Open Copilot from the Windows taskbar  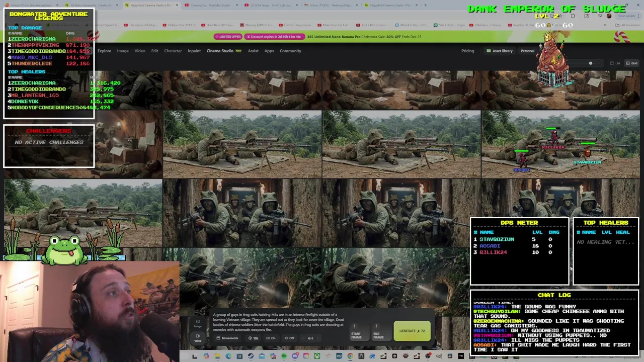point(206,356)
